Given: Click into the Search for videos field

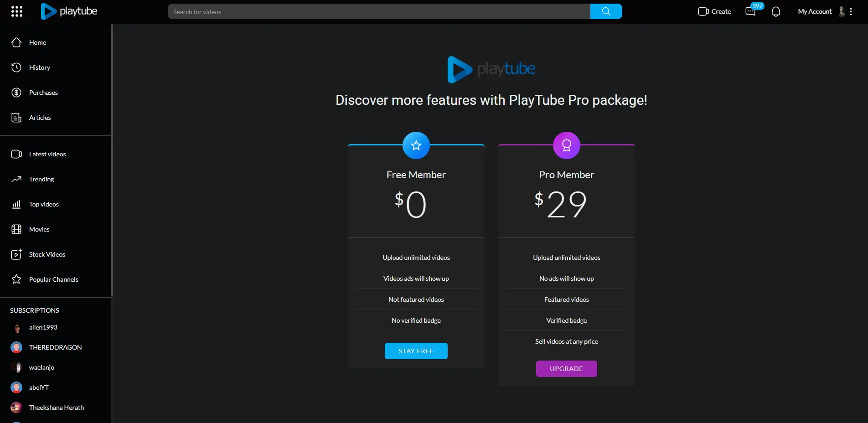Looking at the screenshot, I should coord(379,11).
